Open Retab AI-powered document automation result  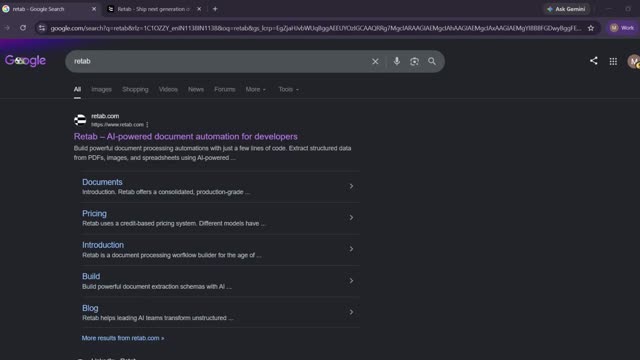pos(185,137)
